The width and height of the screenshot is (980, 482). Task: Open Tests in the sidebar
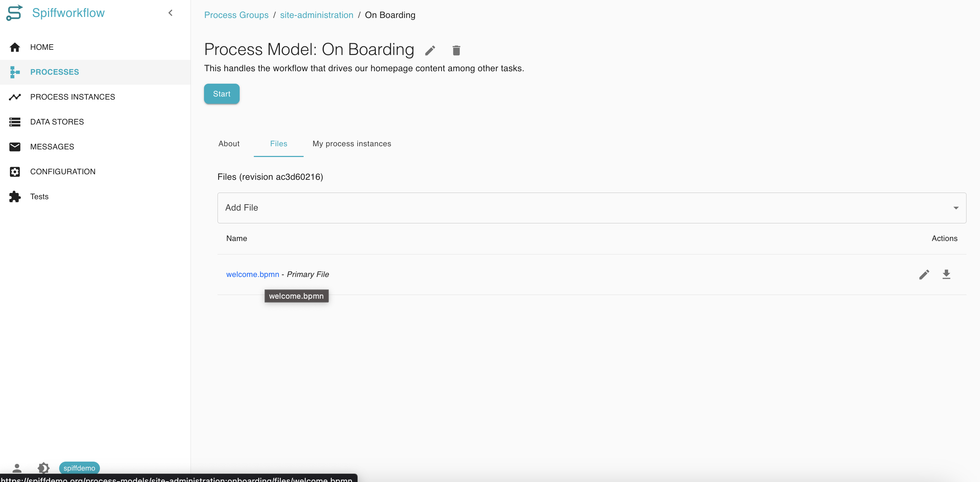(x=39, y=197)
